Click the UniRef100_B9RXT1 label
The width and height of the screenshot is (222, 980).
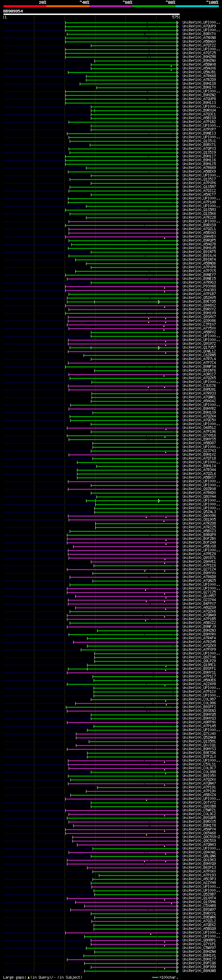[199, 145]
